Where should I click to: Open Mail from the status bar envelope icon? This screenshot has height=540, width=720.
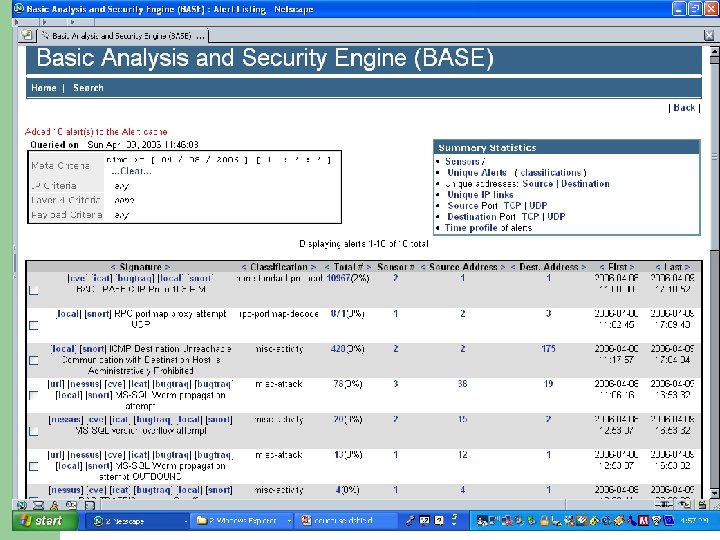point(39,506)
